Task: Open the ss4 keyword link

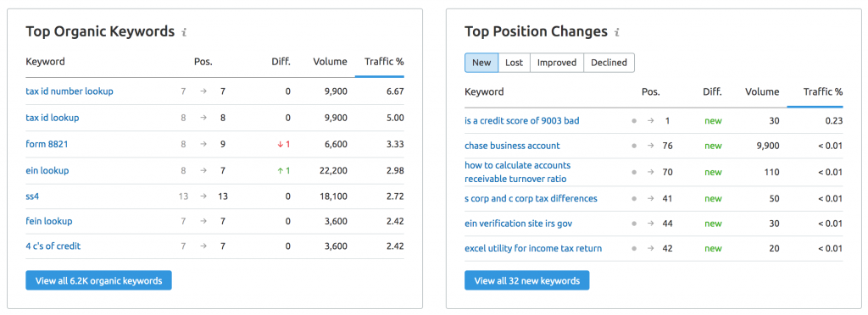Action: point(33,196)
